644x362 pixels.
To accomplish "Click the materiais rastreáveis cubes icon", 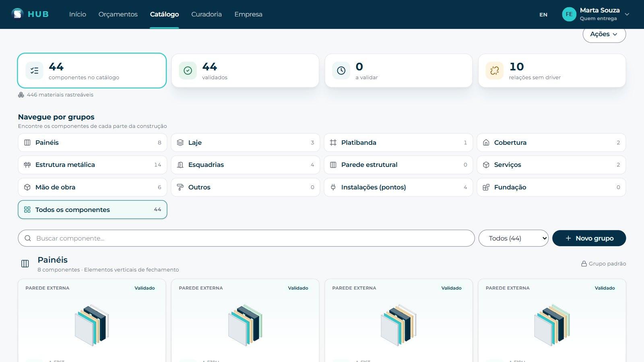I will point(21,95).
